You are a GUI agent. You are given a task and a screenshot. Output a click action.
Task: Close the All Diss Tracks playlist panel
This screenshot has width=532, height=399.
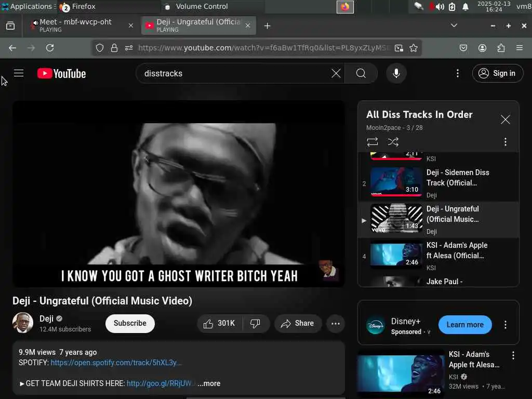pyautogui.click(x=505, y=119)
